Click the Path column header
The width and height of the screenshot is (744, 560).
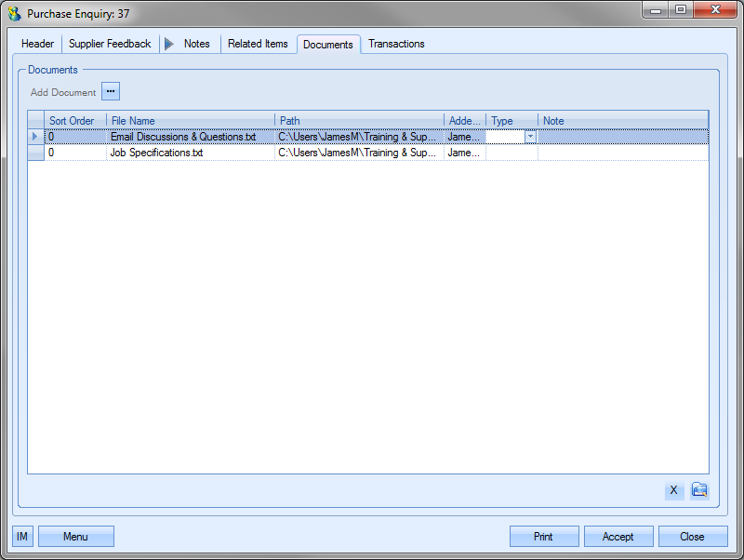coord(359,121)
